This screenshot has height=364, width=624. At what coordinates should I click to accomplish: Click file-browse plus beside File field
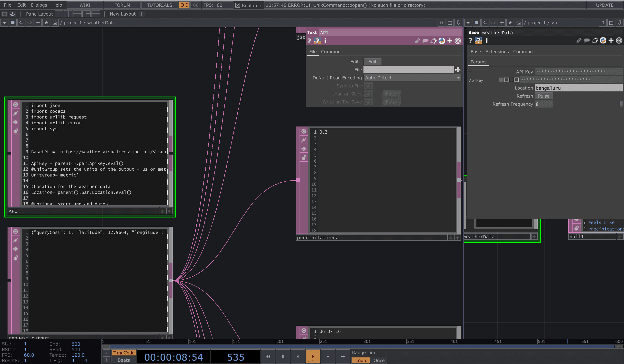[x=458, y=70]
